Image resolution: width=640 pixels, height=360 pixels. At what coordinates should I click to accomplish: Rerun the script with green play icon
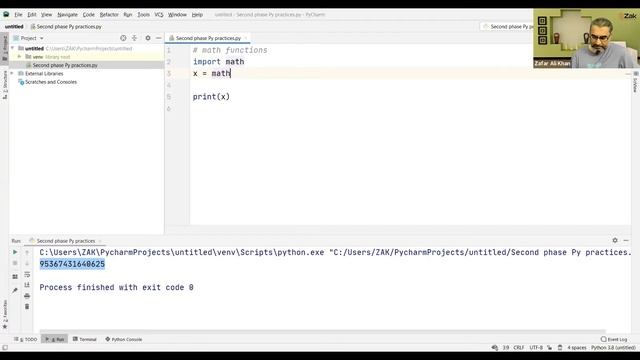point(15,252)
